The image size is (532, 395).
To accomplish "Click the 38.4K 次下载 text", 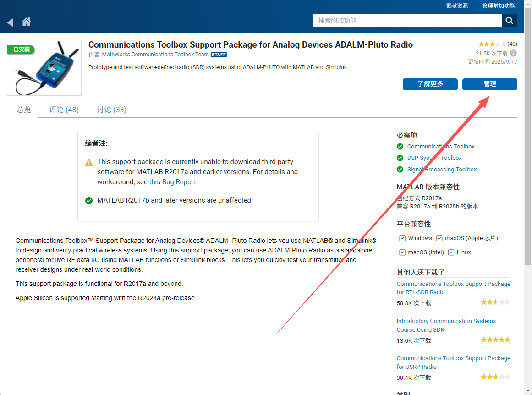I will tap(414, 378).
